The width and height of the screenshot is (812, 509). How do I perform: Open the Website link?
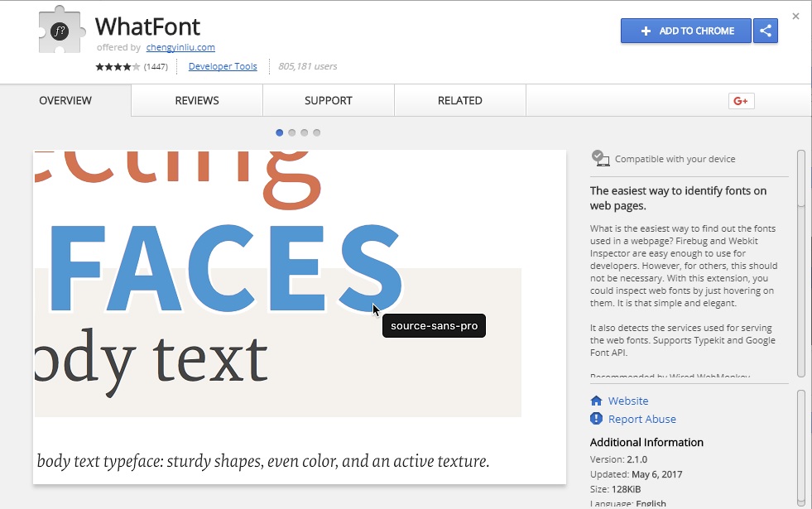point(628,401)
